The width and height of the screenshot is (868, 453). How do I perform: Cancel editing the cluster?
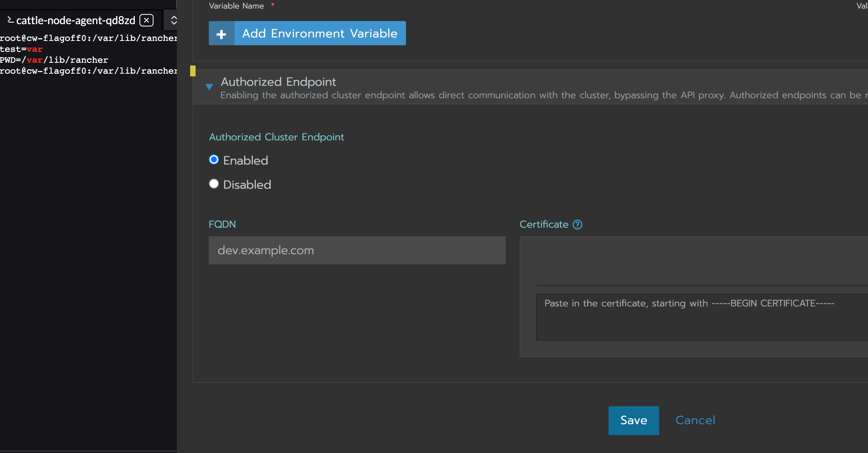tap(695, 420)
